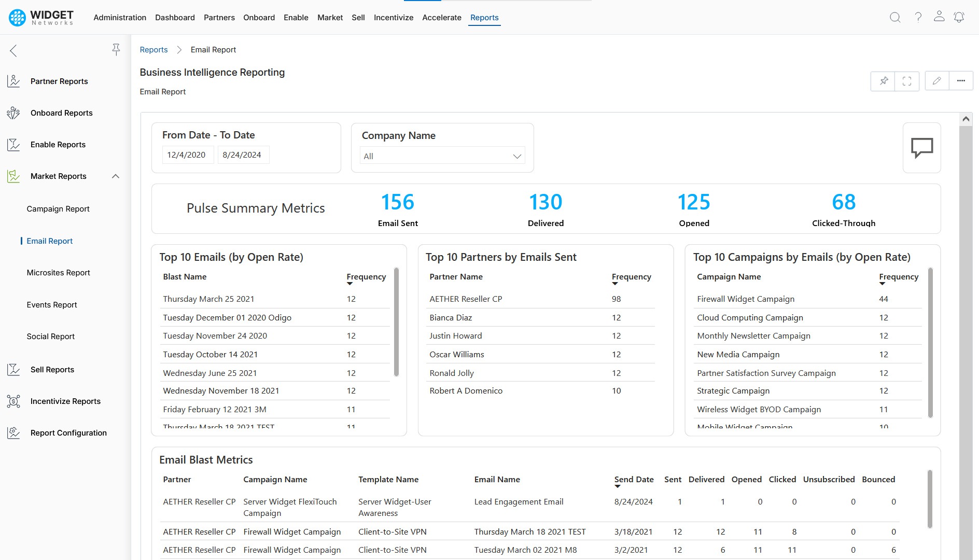The height and width of the screenshot is (560, 979).
Task: Click the From Date field showing 12/4/2020
Action: point(187,155)
